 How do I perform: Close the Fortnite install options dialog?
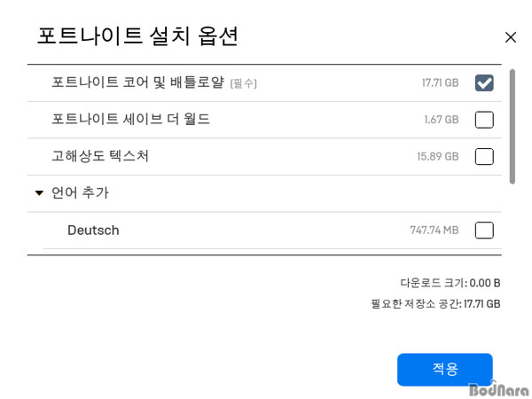coord(511,37)
